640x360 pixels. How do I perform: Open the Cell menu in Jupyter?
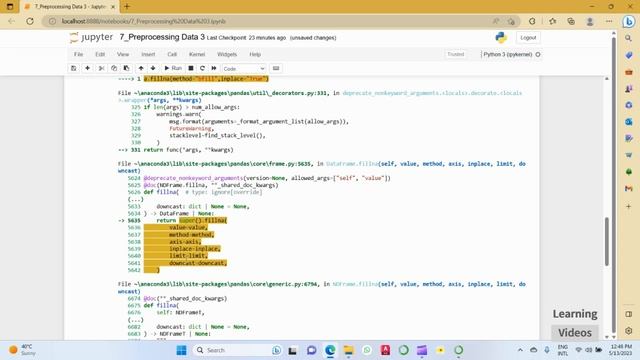[172, 54]
